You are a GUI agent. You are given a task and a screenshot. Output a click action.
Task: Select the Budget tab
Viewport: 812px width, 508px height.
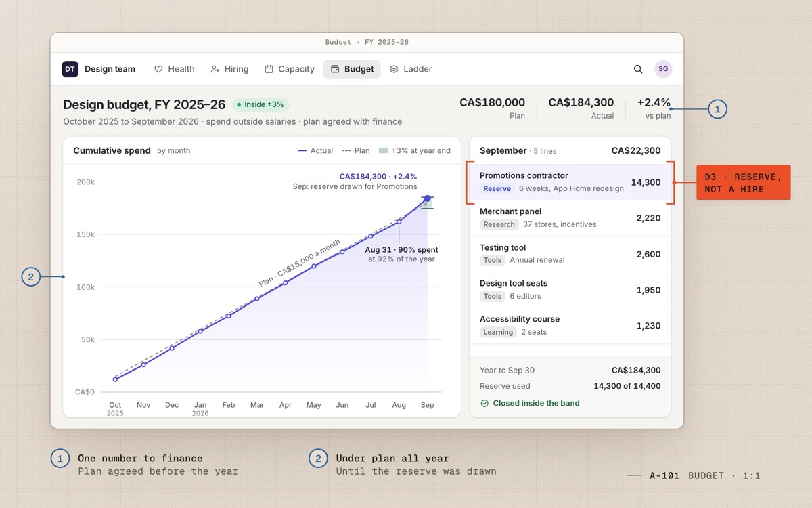(x=352, y=69)
